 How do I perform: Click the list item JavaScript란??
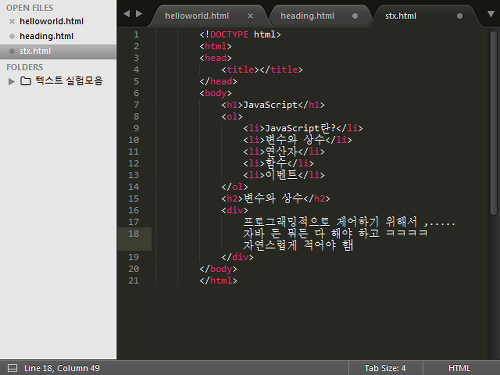(303, 128)
